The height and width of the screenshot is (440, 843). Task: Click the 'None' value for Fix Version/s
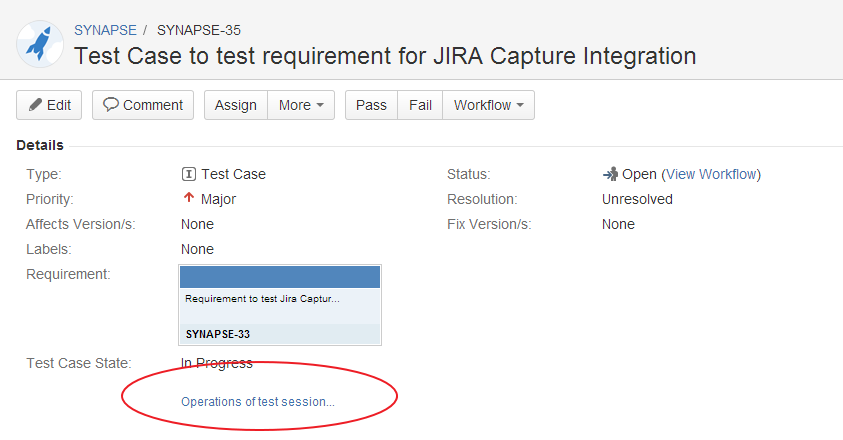[x=618, y=224]
